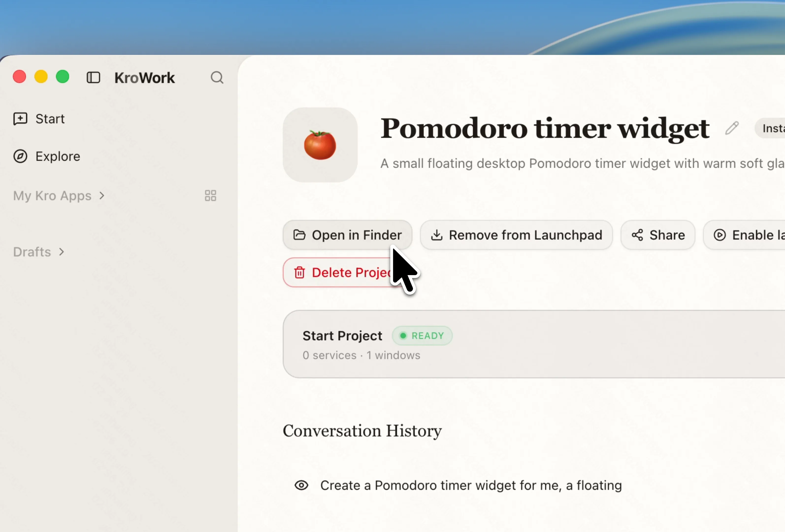Screen dimensions: 785x532
Task: Share the Pomodoro timer project
Action: coord(658,235)
